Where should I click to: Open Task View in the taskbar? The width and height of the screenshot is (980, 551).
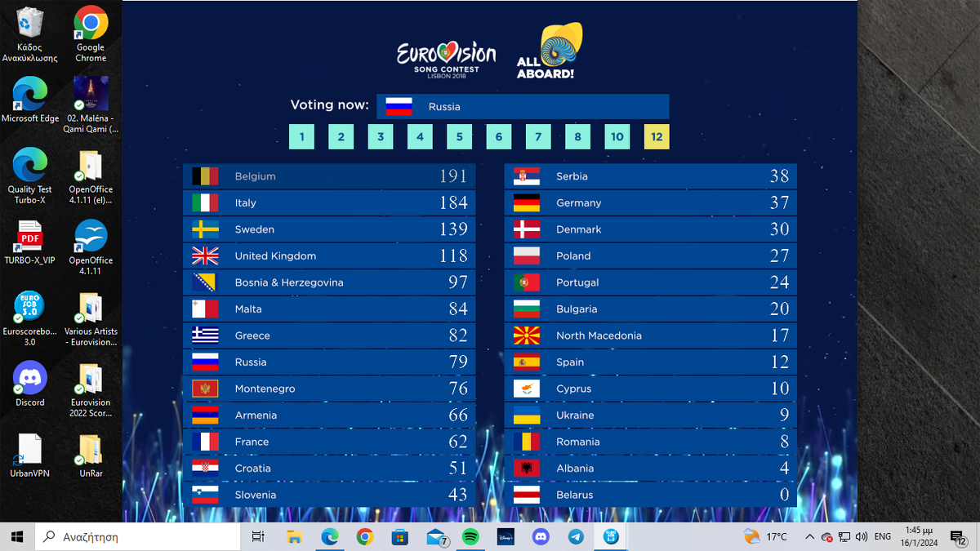[x=258, y=536]
